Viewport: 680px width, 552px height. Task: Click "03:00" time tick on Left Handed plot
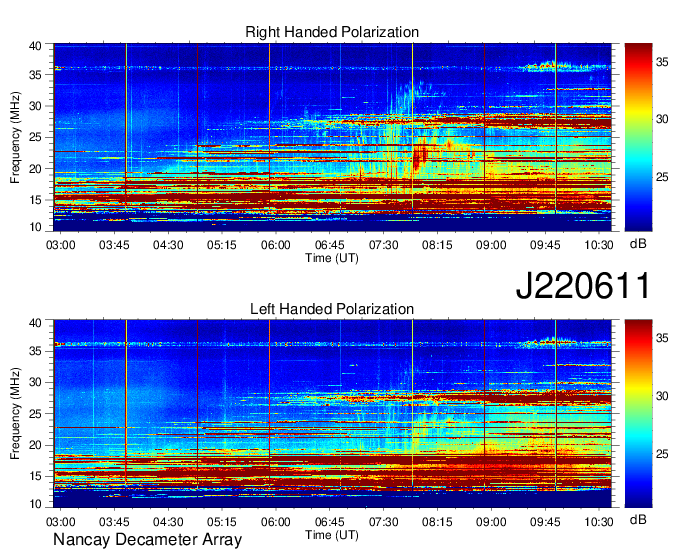coord(60,522)
